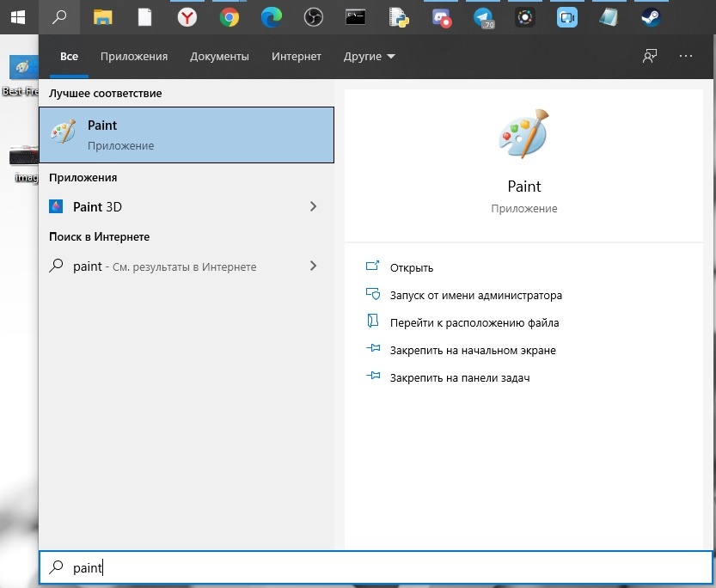716x588 pixels.
Task: Launch Microsoft Edge from the taskbar
Action: tap(272, 17)
